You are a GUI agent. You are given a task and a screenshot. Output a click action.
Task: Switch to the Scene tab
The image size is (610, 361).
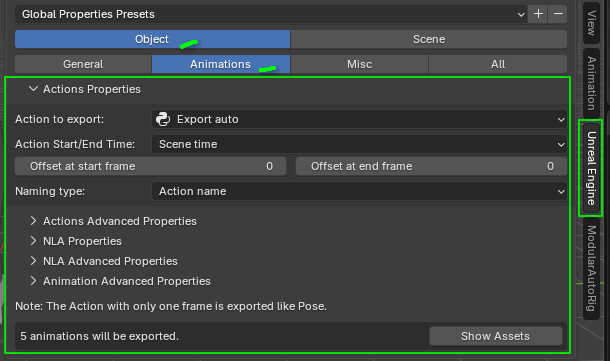(429, 39)
